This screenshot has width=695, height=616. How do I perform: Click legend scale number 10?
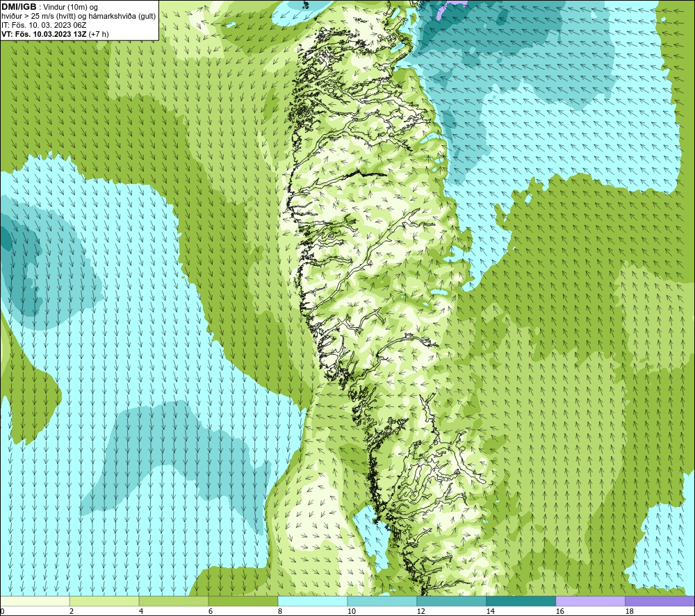point(351,612)
